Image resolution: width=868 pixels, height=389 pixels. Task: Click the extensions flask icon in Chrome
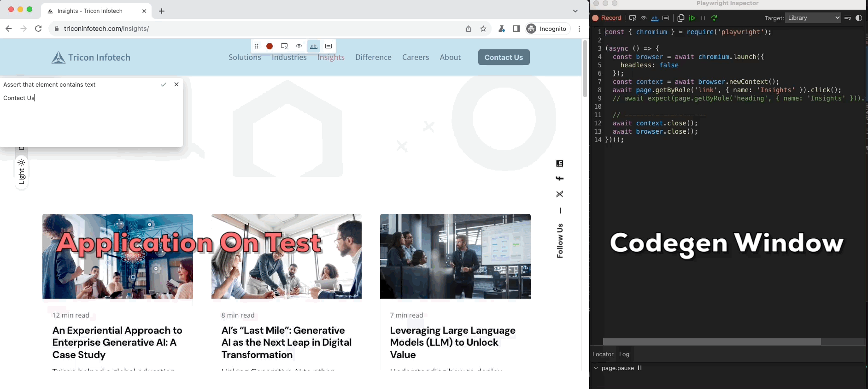502,29
